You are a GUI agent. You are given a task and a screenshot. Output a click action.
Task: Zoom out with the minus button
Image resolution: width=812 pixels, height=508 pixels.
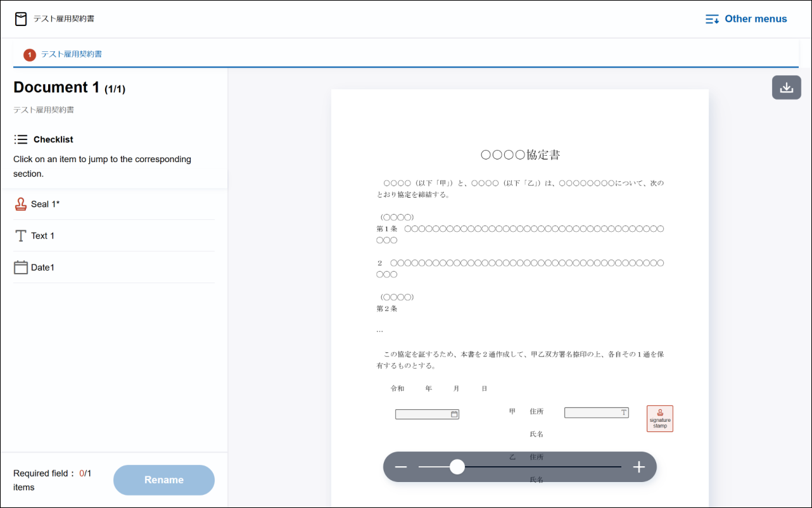401,467
